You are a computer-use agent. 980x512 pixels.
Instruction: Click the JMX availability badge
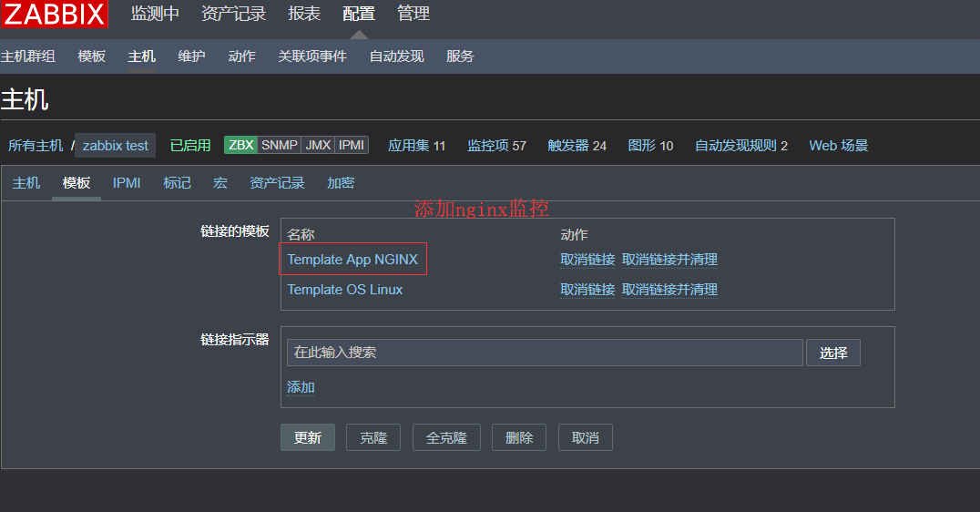(x=318, y=145)
